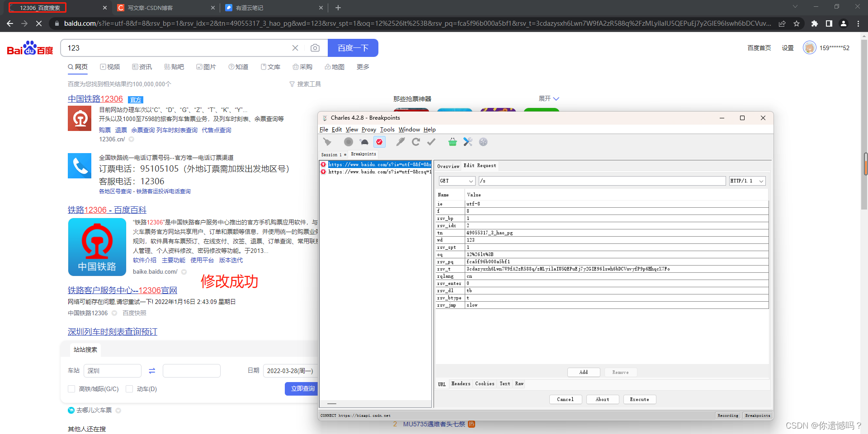Open the Chrome profile icon

844,23
